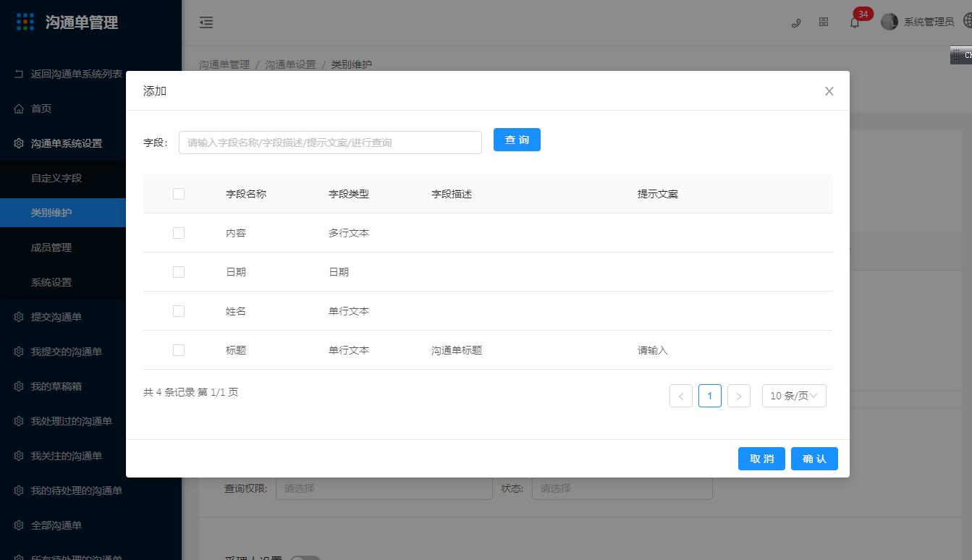The image size is (972, 560).
Task: Open notifications bell with 34 badge
Action: click(855, 22)
